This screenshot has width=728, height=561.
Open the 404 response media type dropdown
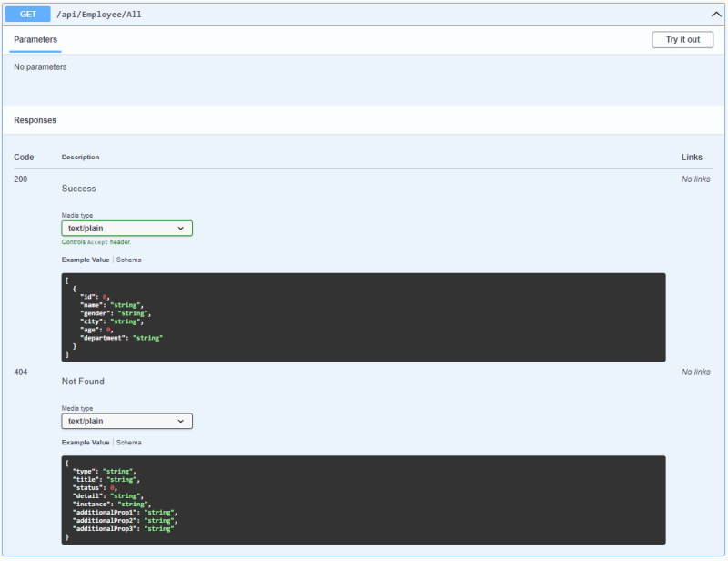tap(126, 421)
